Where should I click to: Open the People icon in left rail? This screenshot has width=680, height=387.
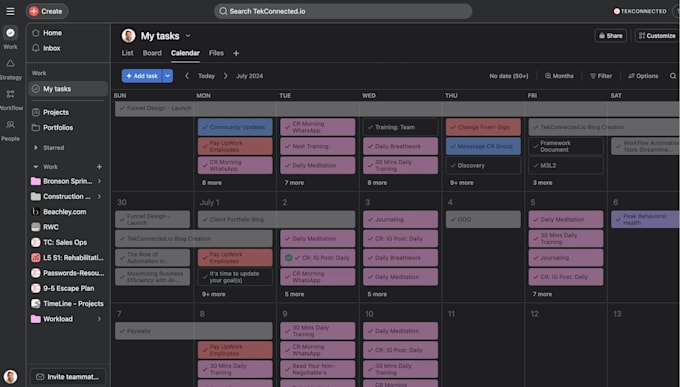[10, 131]
